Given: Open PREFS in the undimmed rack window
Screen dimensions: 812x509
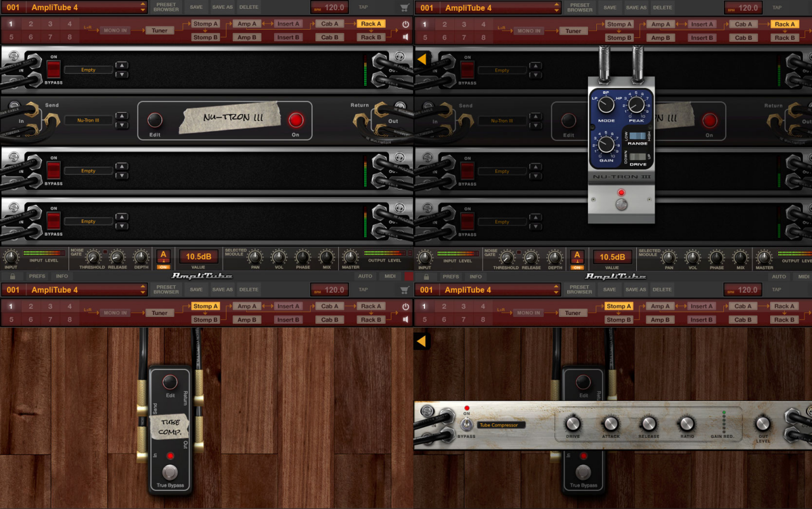Looking at the screenshot, I should [37, 276].
